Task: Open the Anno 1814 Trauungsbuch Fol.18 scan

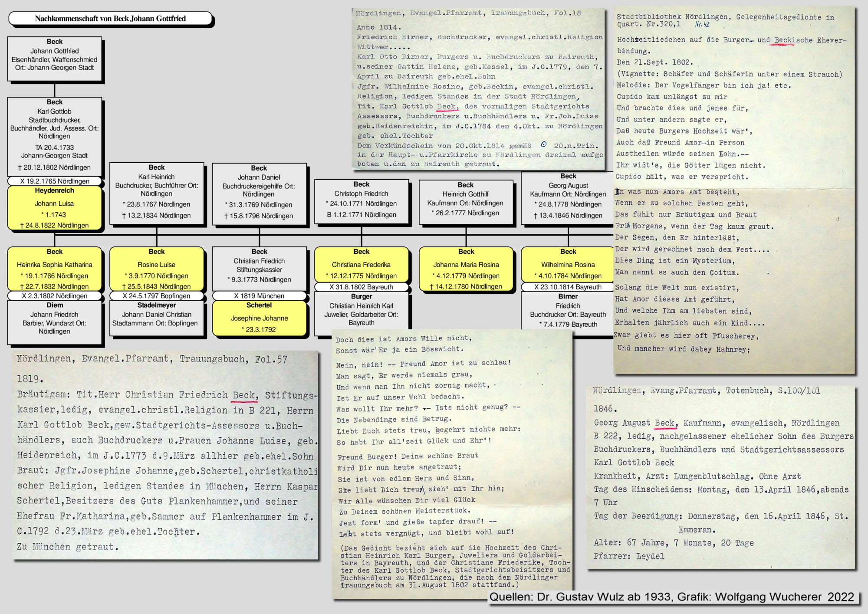Action: (479, 89)
